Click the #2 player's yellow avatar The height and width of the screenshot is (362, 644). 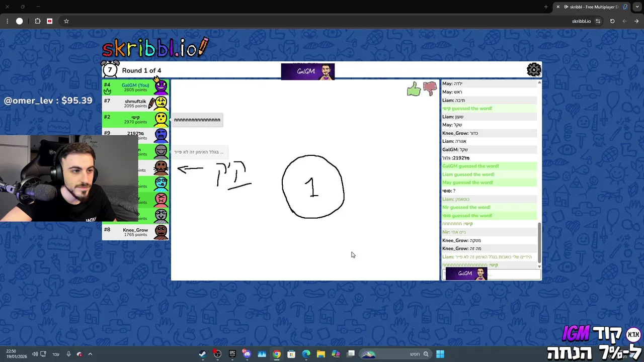click(161, 119)
